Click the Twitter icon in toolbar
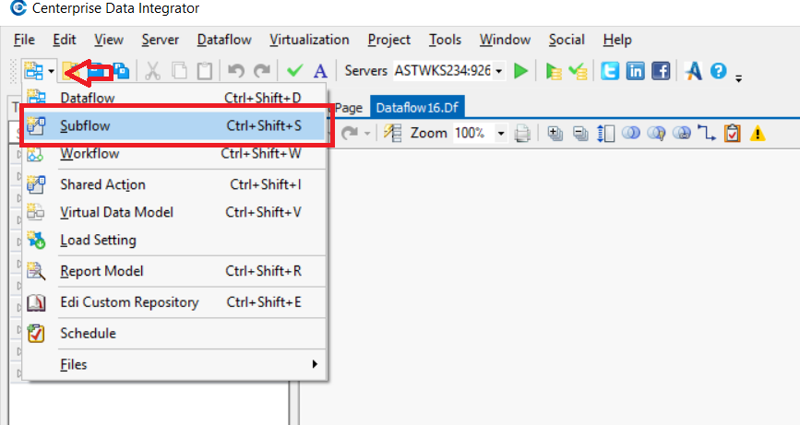Viewport: 800px width, 425px height. coord(609,71)
